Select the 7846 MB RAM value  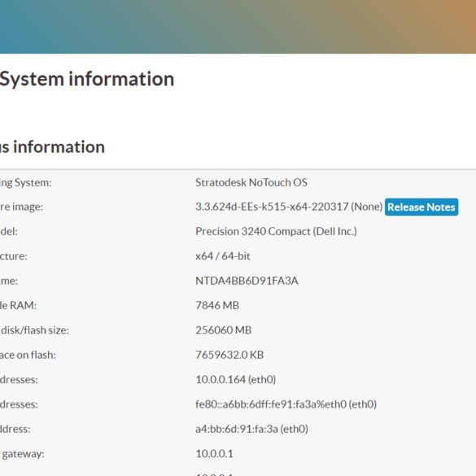217,305
